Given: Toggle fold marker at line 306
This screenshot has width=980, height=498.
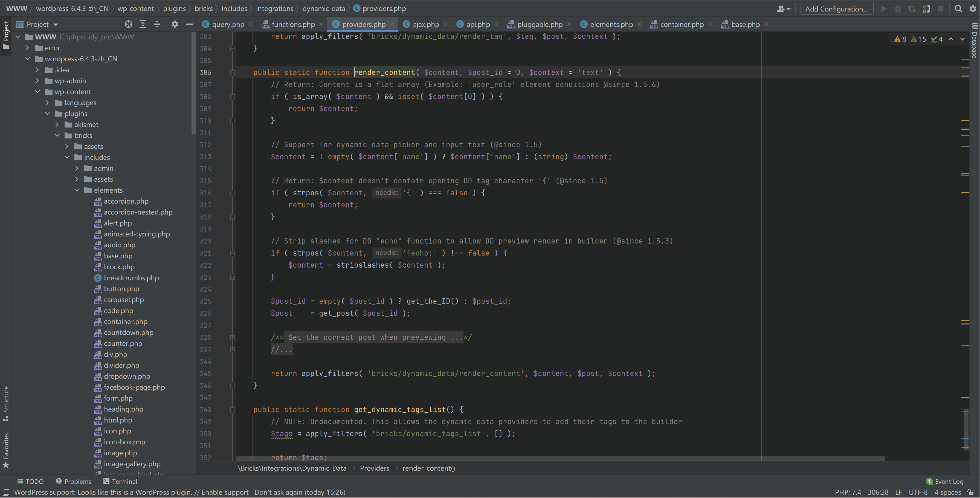Looking at the screenshot, I should pyautogui.click(x=233, y=73).
